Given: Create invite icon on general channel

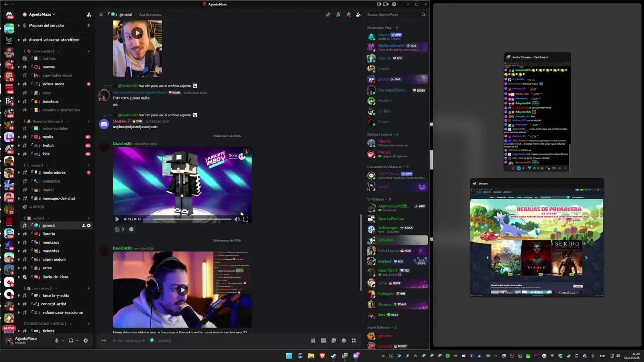Looking at the screenshot, I should pyautogui.click(x=83, y=225).
